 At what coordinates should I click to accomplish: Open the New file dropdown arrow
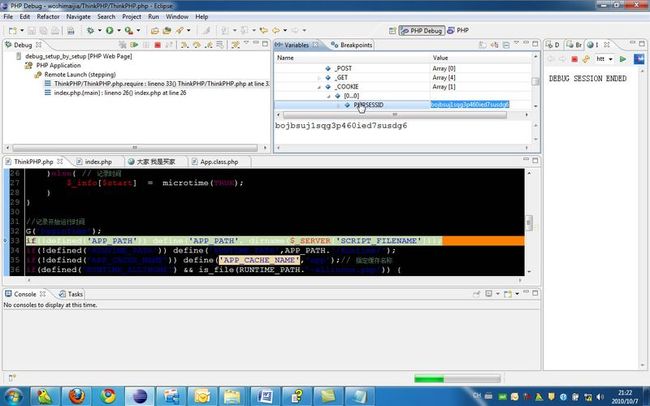[x=22, y=31]
